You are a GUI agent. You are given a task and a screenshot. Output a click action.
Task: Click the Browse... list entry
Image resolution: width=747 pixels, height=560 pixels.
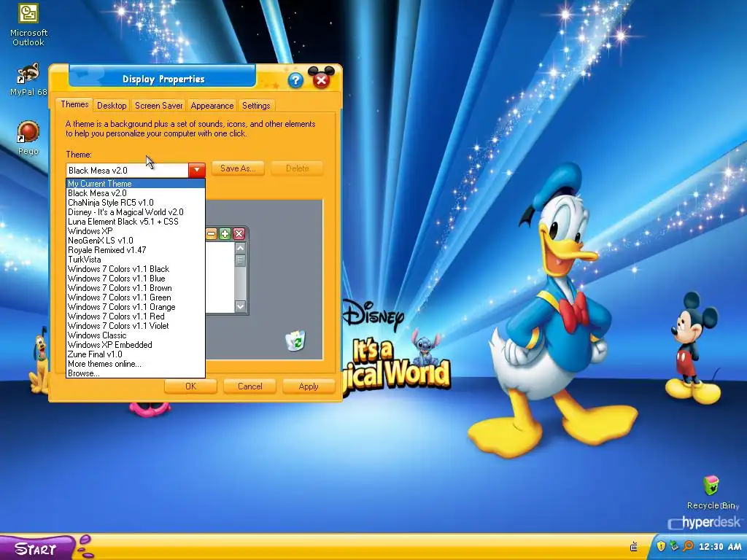[x=136, y=373]
